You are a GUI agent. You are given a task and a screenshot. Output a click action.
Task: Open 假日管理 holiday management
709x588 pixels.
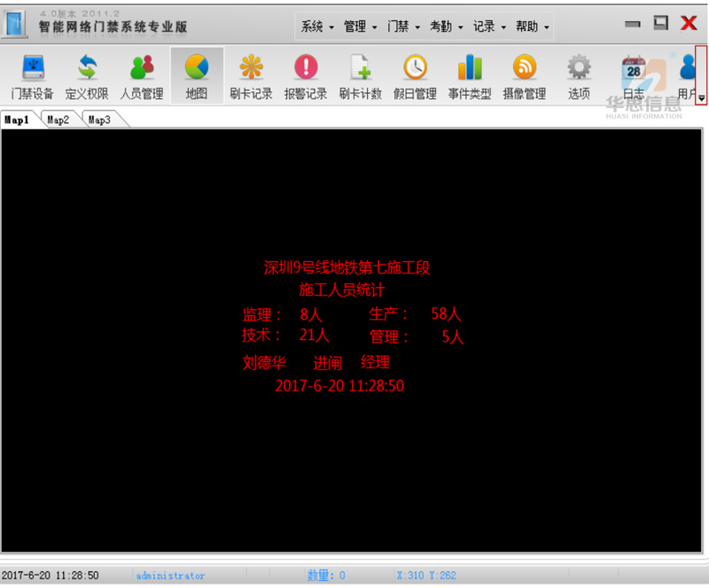pyautogui.click(x=415, y=75)
